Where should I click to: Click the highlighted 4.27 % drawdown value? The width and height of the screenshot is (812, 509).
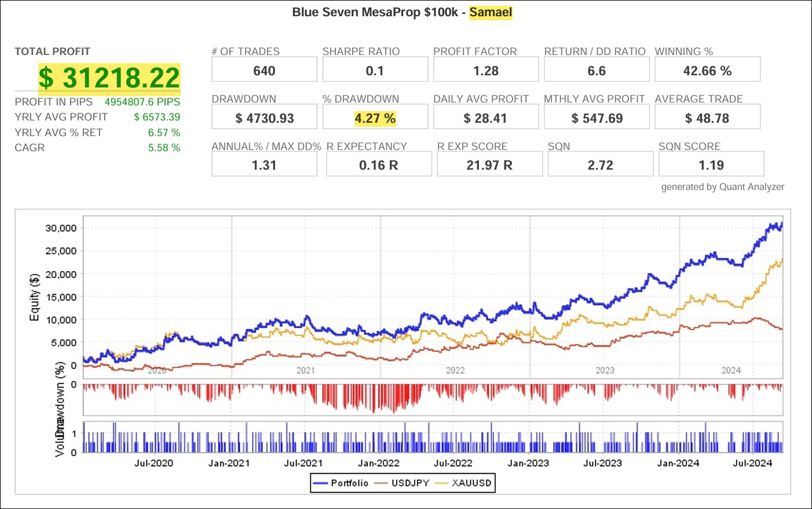point(375,118)
